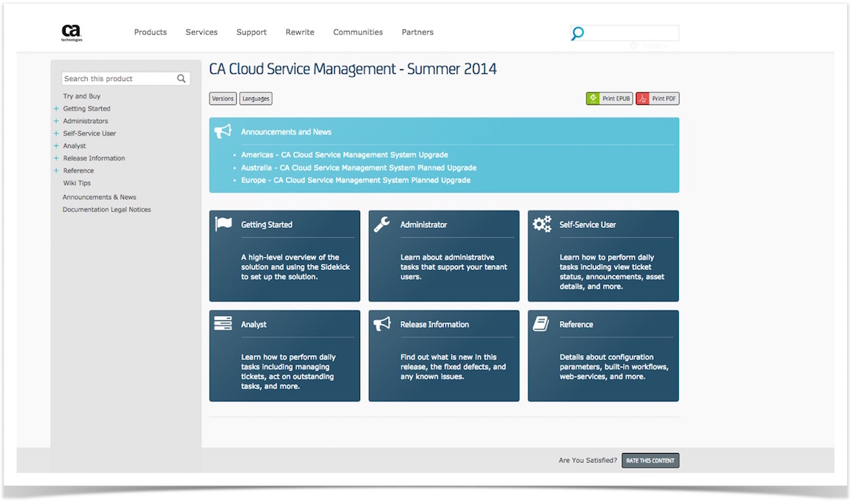856x504 pixels.
Task: Expand Self-Service User sidebar node
Action: (56, 134)
